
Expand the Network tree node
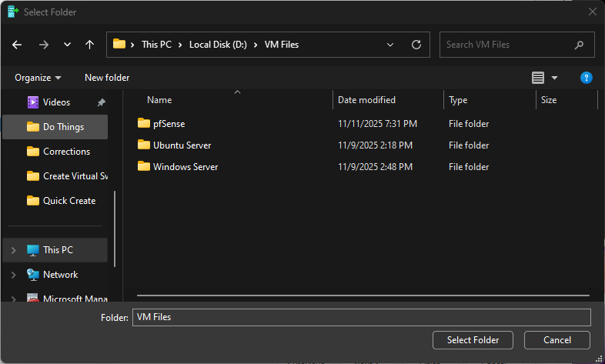click(x=13, y=275)
